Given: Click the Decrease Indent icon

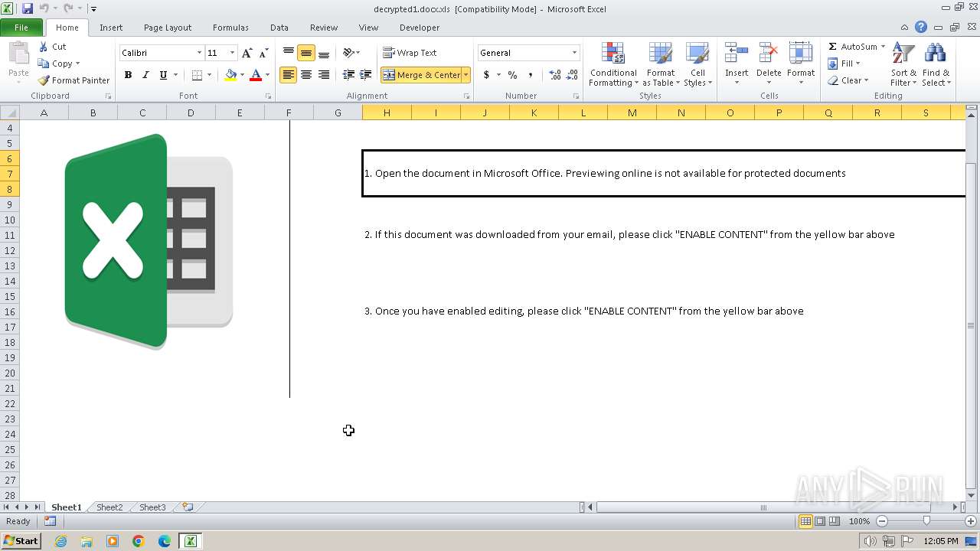Looking at the screenshot, I should 348,75.
